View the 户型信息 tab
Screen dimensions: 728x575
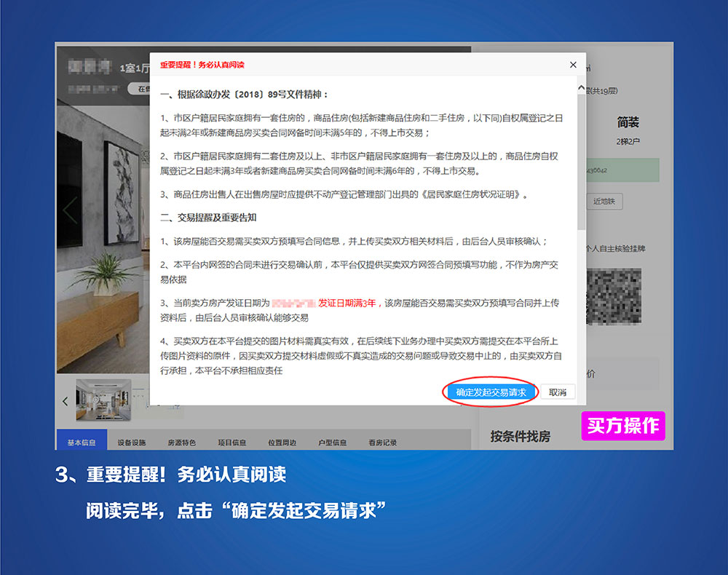(x=333, y=443)
